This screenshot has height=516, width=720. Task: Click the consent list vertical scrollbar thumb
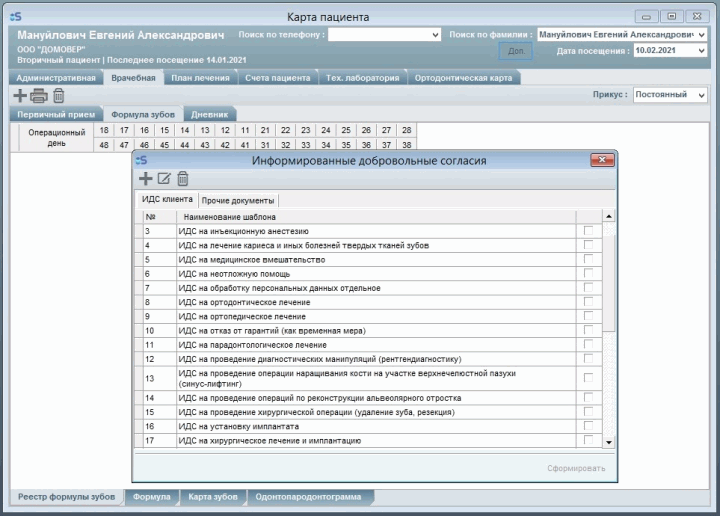tap(609, 282)
